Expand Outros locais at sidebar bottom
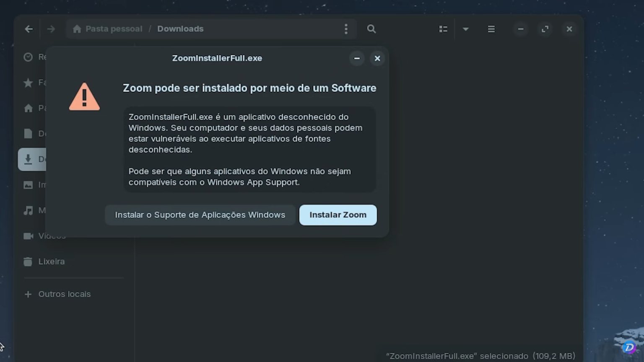 64,294
